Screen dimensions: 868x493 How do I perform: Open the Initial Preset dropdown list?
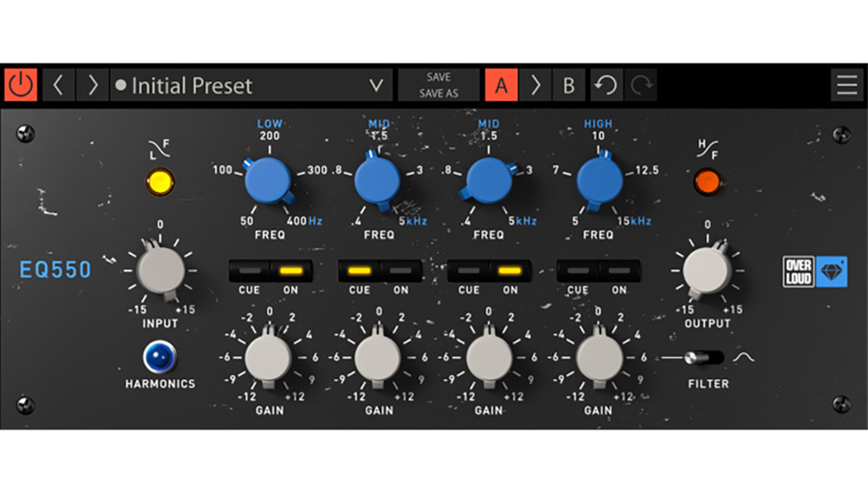click(x=252, y=85)
